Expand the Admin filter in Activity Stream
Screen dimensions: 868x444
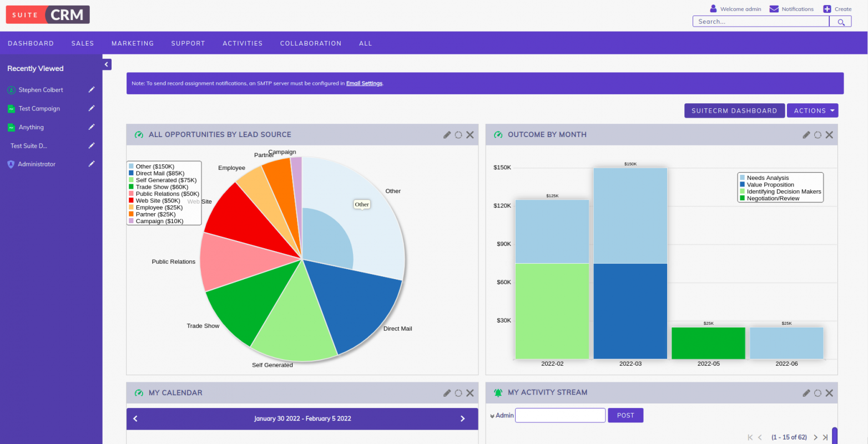click(x=492, y=415)
